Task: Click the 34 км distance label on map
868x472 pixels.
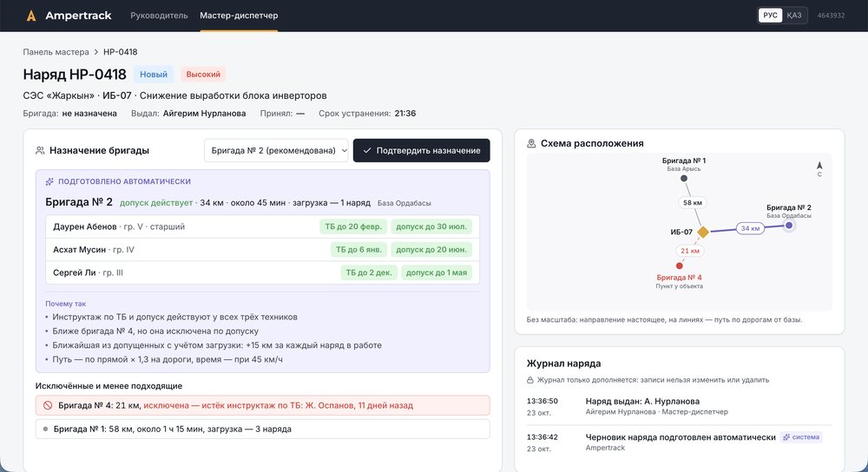Action: 750,228
